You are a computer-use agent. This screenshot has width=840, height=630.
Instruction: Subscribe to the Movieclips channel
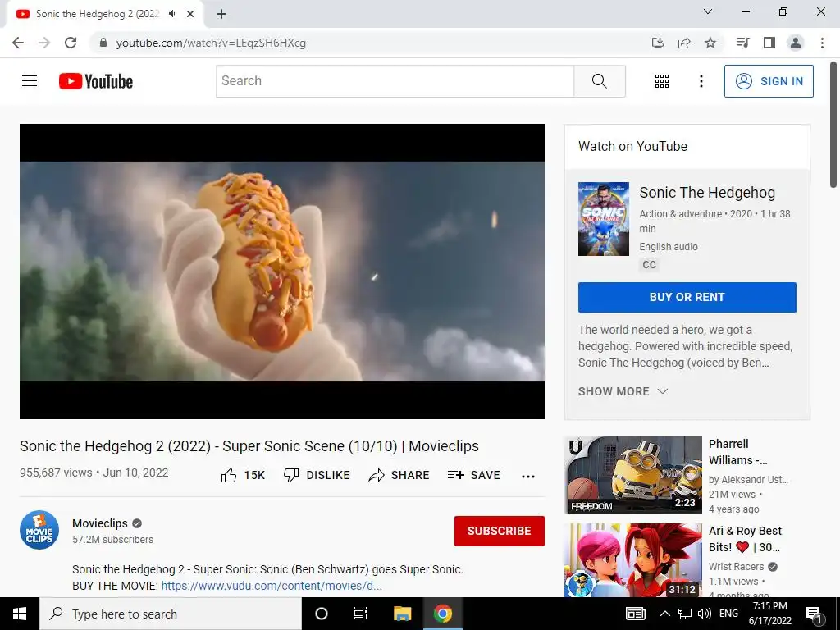[x=500, y=531]
